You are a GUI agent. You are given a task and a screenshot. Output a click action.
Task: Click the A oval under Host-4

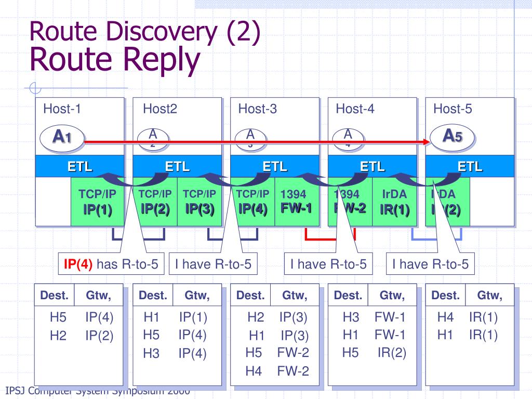click(348, 138)
